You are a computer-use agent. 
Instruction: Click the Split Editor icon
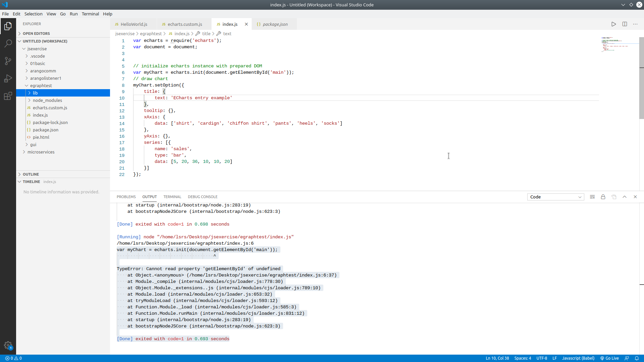pyautogui.click(x=625, y=24)
